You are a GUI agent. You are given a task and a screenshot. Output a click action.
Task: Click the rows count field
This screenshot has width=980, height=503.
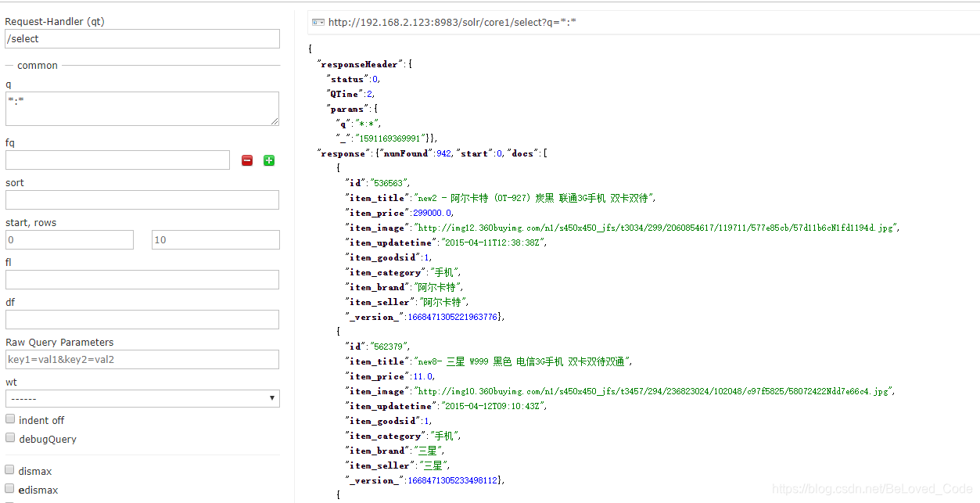click(216, 240)
